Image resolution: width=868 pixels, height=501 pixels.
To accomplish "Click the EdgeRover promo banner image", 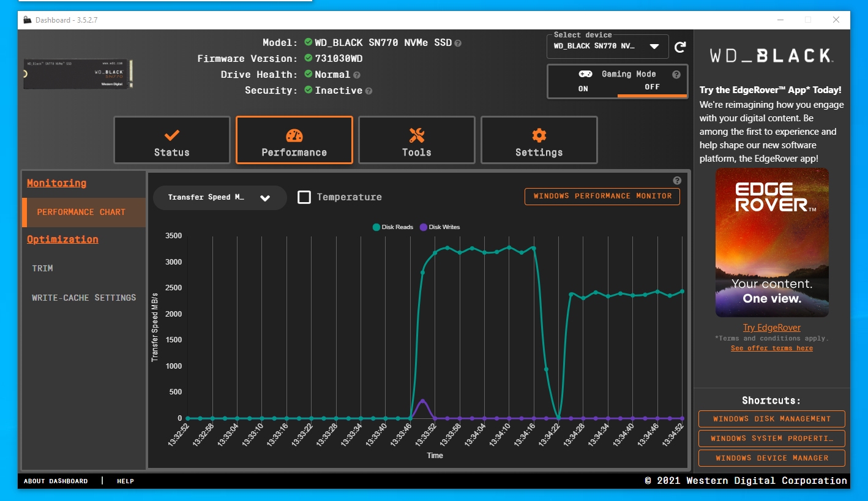I will pos(772,243).
